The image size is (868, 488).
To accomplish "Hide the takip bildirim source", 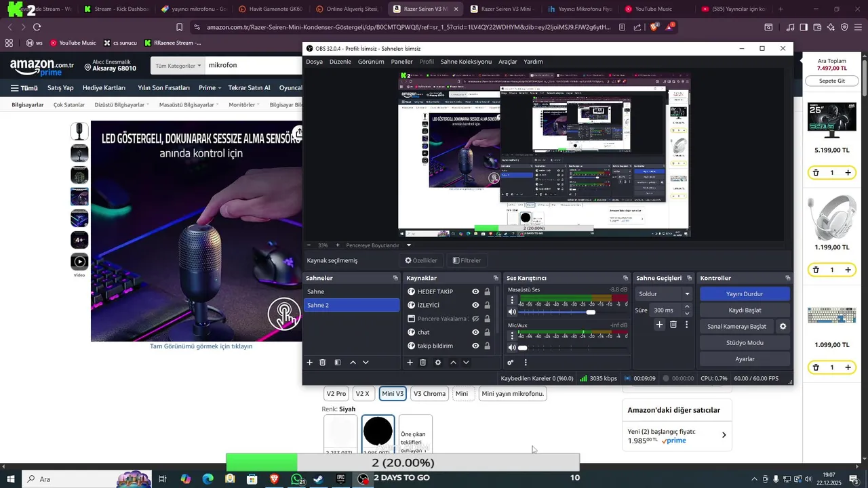I will (475, 346).
